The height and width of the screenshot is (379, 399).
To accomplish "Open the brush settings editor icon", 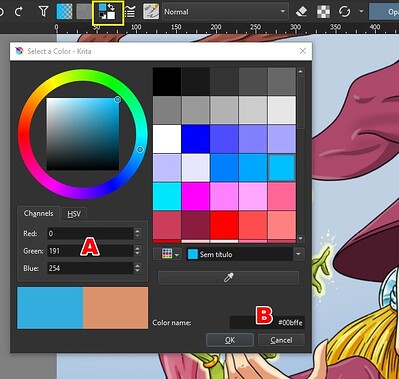I will pyautogui.click(x=130, y=12).
